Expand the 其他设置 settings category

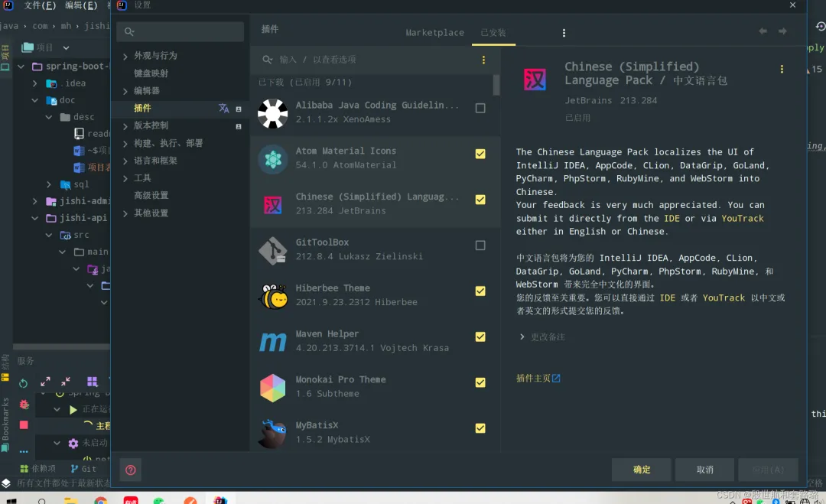125,213
